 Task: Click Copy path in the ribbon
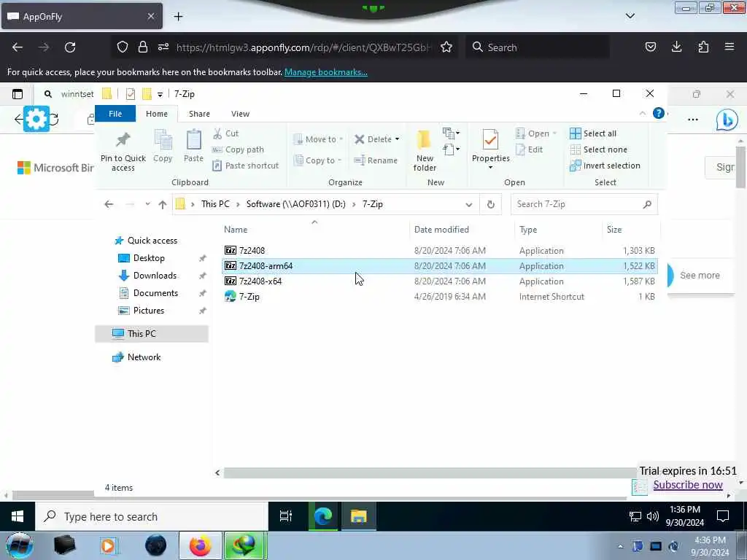238,149
